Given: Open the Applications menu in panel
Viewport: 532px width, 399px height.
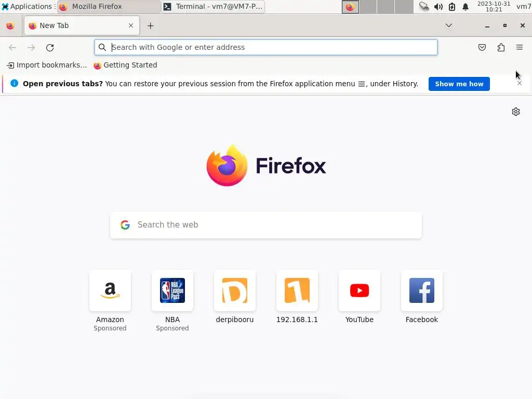Looking at the screenshot, I should pos(28,6).
